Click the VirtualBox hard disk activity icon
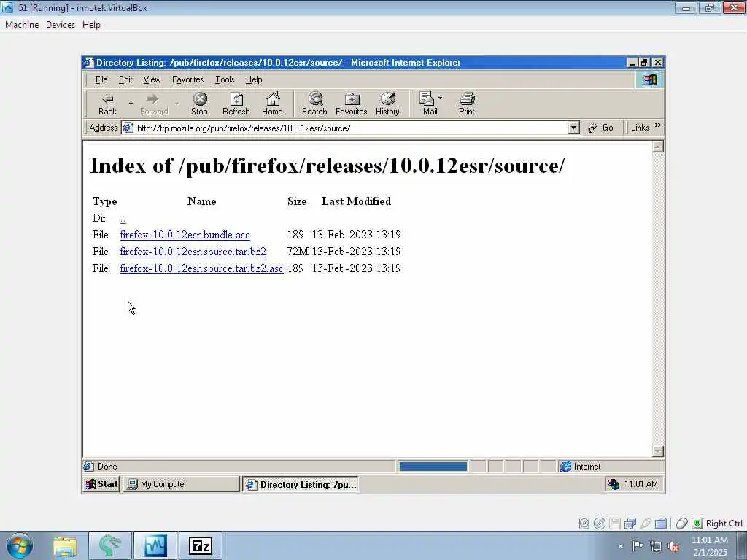The height and width of the screenshot is (560, 747). click(x=584, y=524)
